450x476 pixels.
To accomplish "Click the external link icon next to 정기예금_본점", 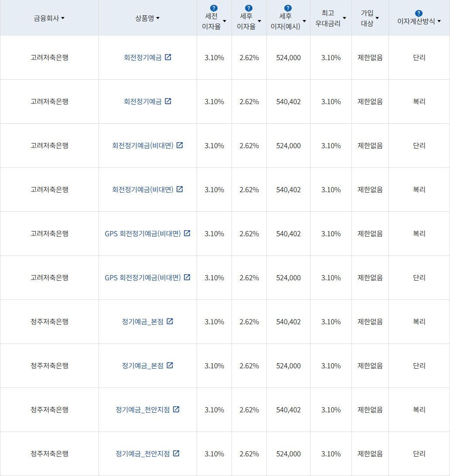I will click(170, 322).
